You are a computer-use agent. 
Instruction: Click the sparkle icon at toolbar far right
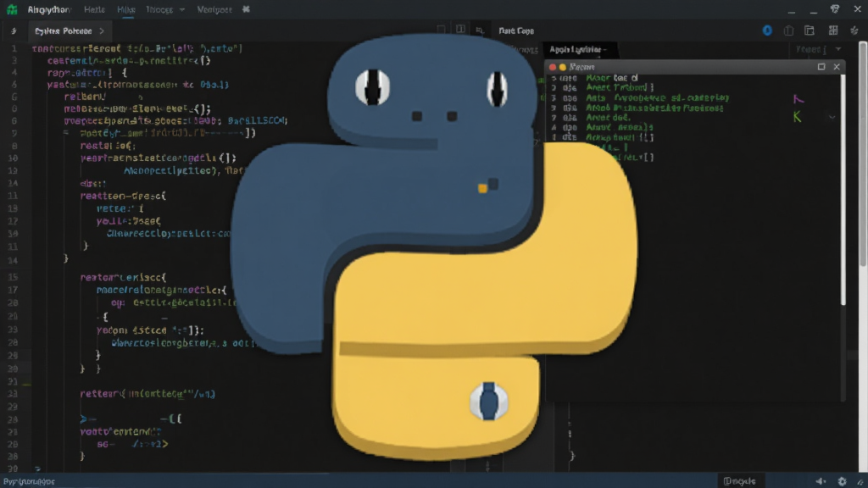(854, 30)
